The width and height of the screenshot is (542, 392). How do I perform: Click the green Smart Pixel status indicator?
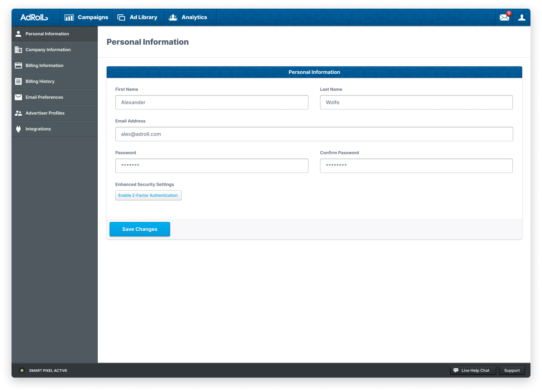[x=22, y=370]
